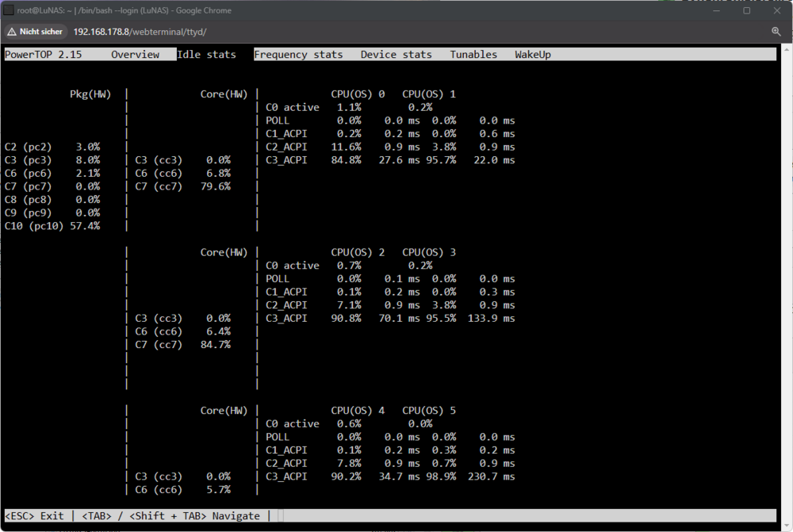
Task: Click the C7 (cc7) 84.7% entry
Action: pos(182,344)
